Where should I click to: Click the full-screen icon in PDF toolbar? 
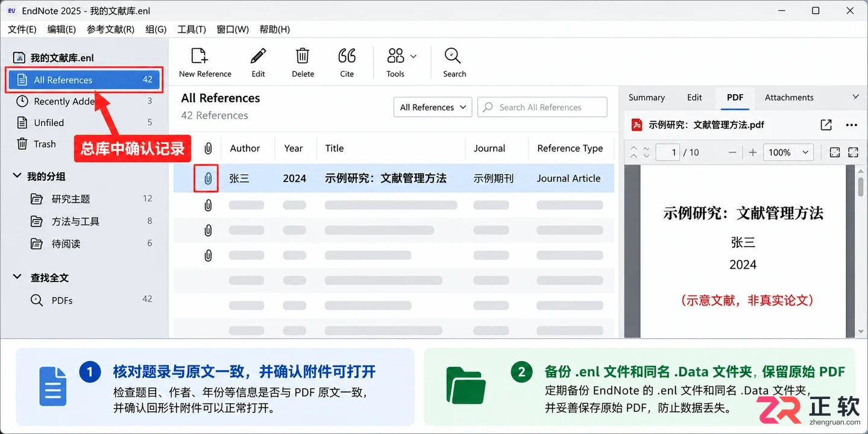coord(853,153)
